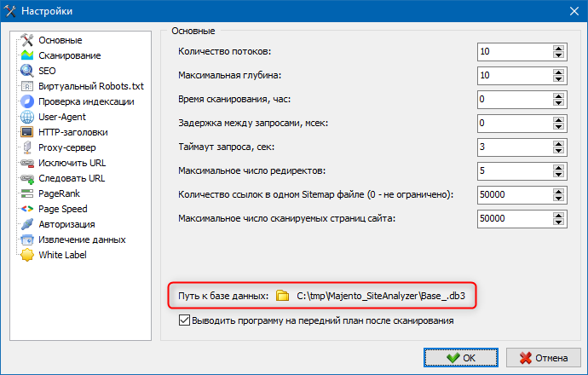Click the Проверка индексации icon
The height and width of the screenshot is (375, 588).
(27, 101)
